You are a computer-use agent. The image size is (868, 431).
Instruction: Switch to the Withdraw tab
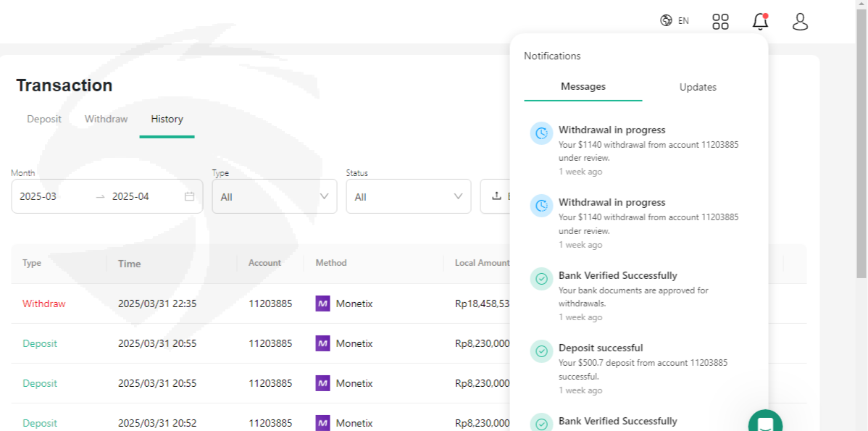tap(106, 119)
